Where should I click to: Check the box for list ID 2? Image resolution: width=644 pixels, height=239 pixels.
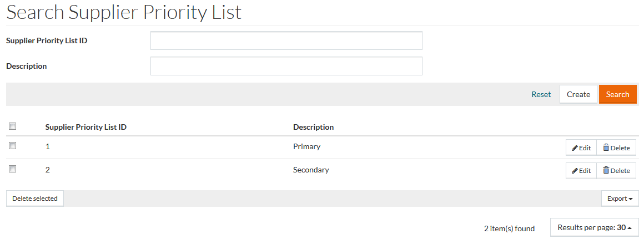tap(13, 169)
